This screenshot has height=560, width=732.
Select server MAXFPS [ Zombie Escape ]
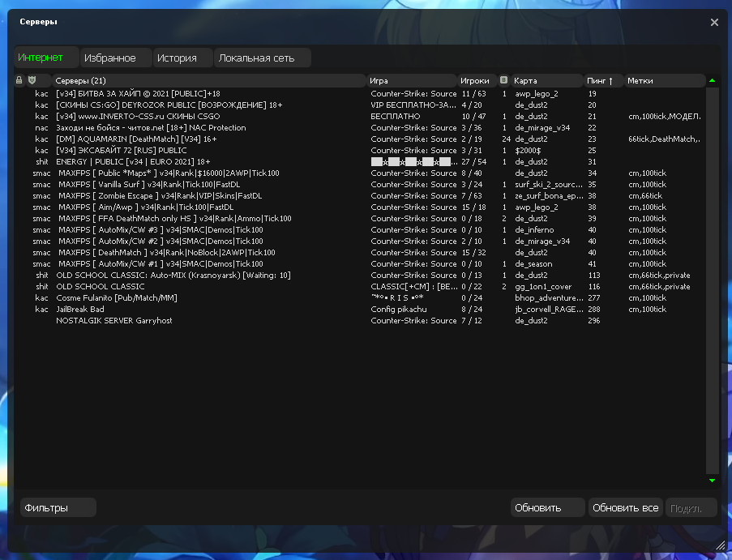(x=359, y=196)
